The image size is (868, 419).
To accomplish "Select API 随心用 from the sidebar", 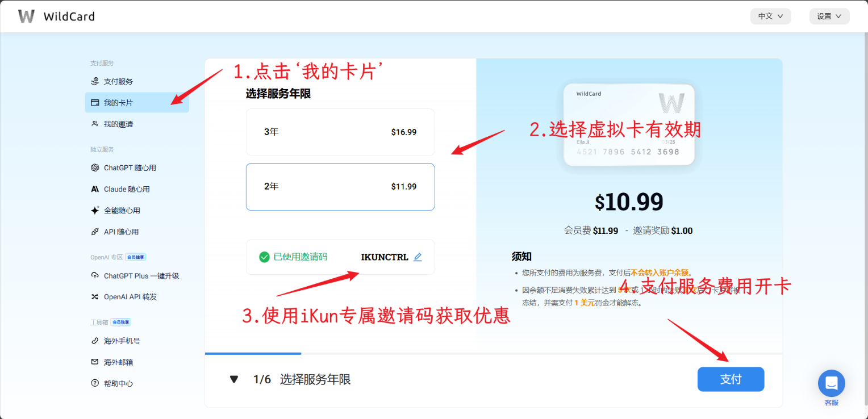I will 122,231.
